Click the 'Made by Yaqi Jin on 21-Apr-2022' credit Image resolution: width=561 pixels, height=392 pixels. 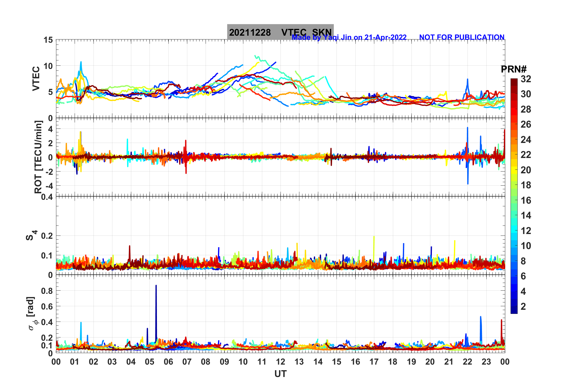coord(349,37)
